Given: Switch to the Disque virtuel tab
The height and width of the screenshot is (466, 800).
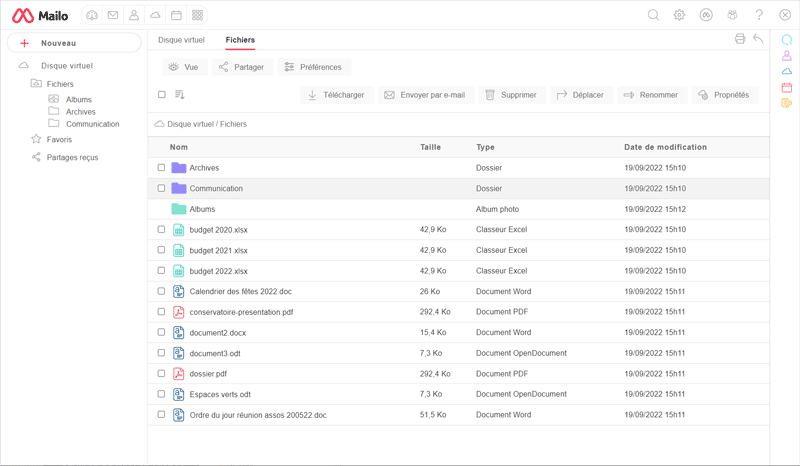Looking at the screenshot, I should tap(181, 40).
